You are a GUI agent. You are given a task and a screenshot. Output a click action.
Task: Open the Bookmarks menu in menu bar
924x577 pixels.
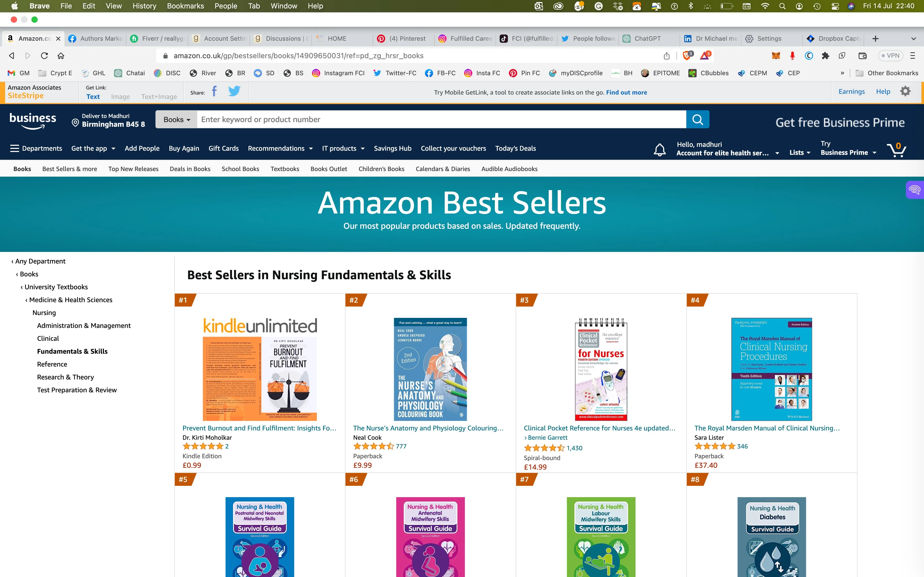[185, 6]
